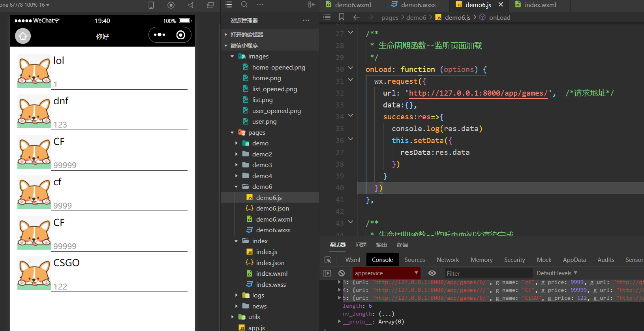
Task: Click the simulator home button
Action: 23,36
